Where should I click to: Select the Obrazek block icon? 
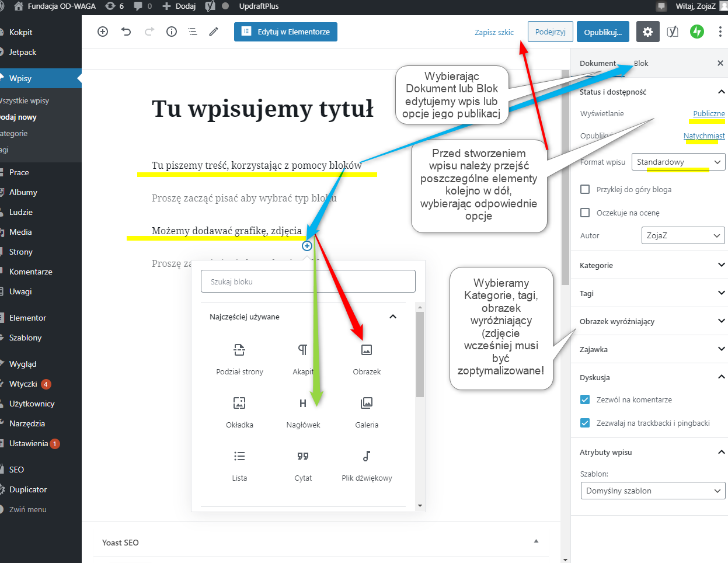[367, 350]
